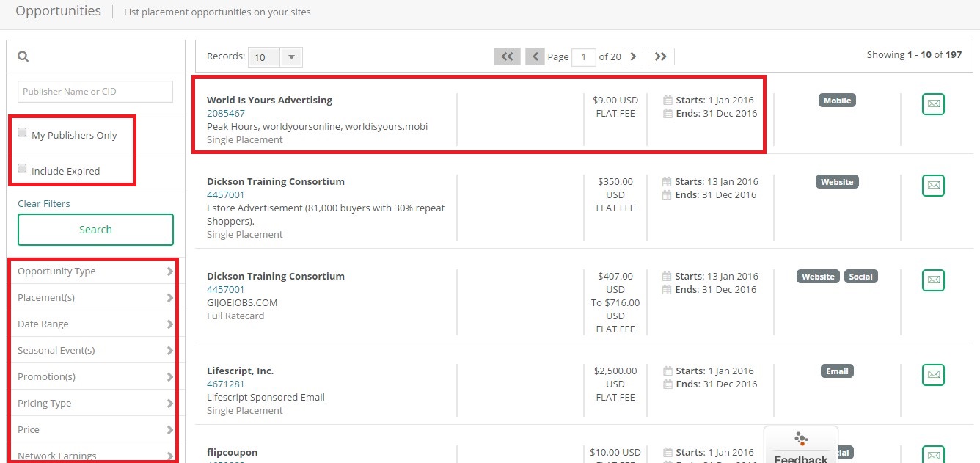The image size is (980, 463).
Task: Open the Feedback widget
Action: tap(800, 445)
